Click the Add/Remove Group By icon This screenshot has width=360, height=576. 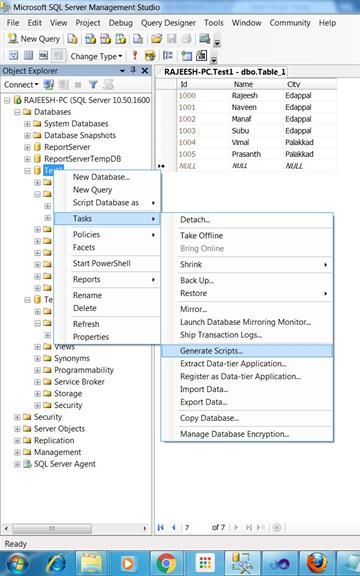[168, 56]
